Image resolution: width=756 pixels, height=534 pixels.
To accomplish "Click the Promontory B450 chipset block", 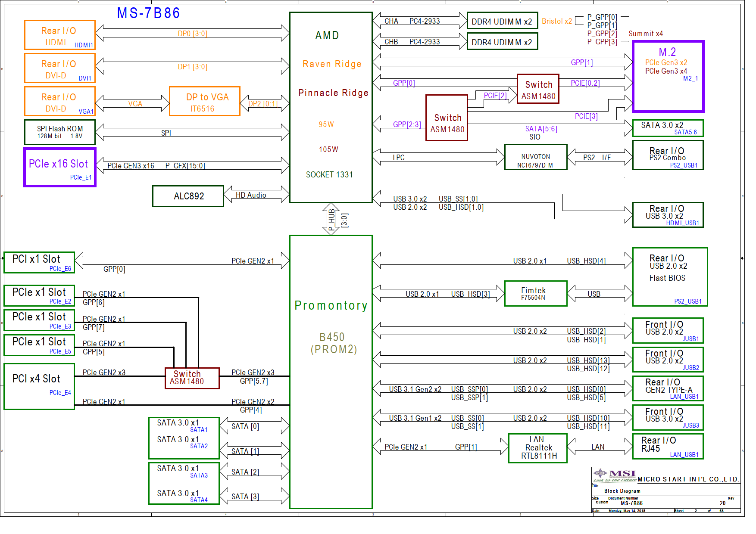I will (331, 371).
